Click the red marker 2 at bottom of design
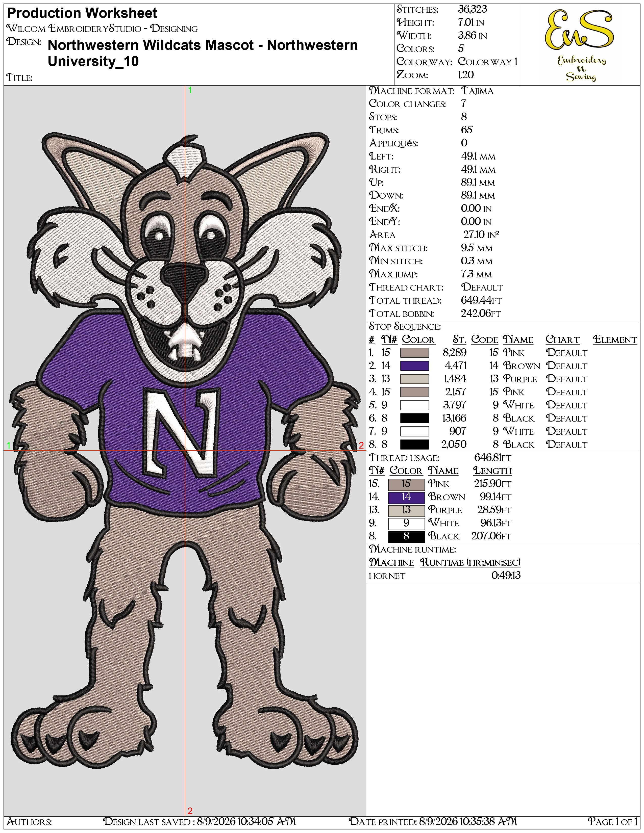Viewport: 644px width, 833px height. [190, 811]
